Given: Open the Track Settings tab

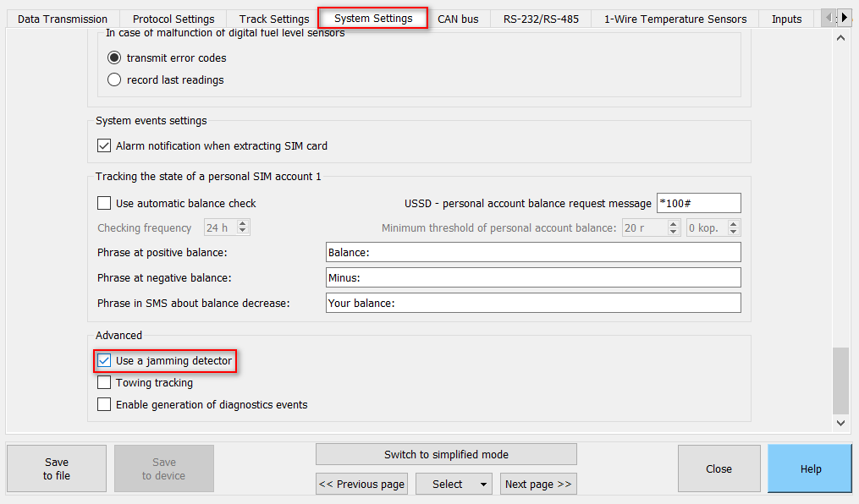Looking at the screenshot, I should tap(273, 19).
